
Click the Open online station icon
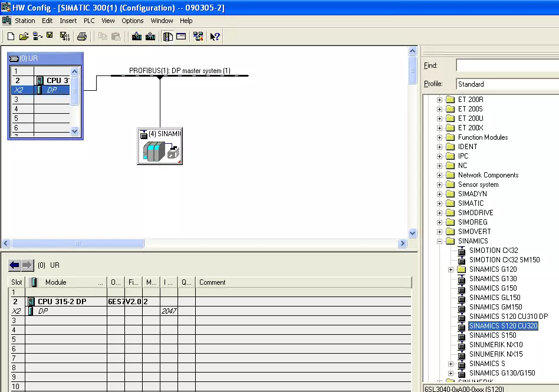[x=37, y=37]
